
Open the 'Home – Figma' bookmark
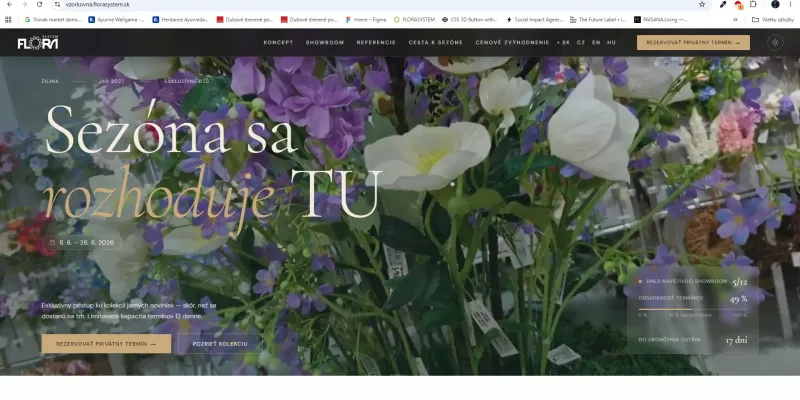coord(365,19)
